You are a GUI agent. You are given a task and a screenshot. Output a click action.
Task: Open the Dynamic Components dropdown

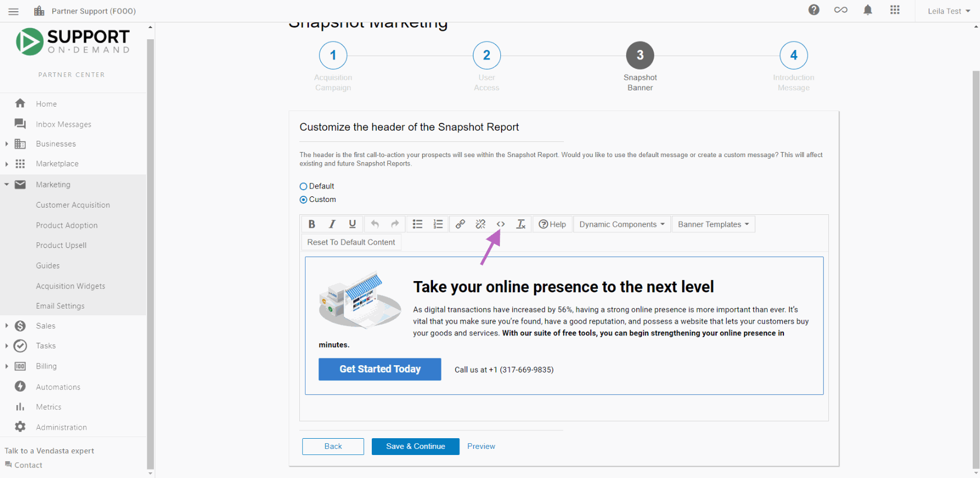(x=622, y=224)
